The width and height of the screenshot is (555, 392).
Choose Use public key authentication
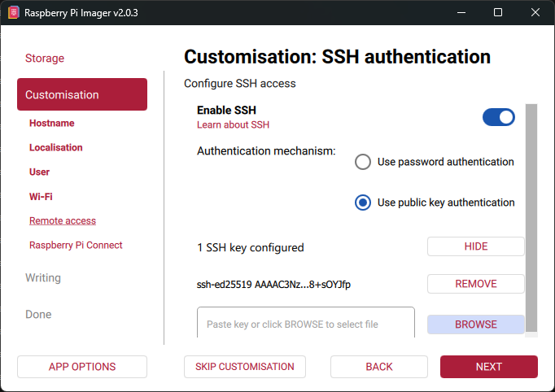(x=363, y=203)
